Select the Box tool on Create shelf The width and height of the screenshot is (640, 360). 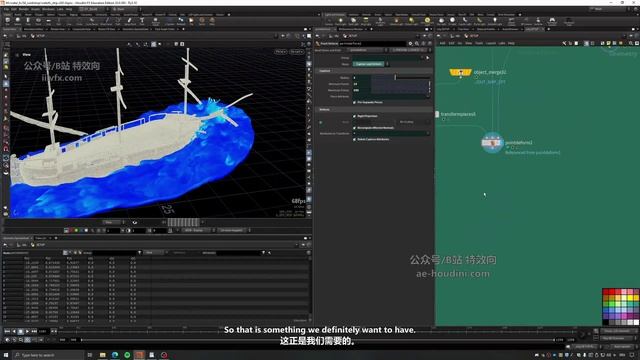[x=7, y=21]
